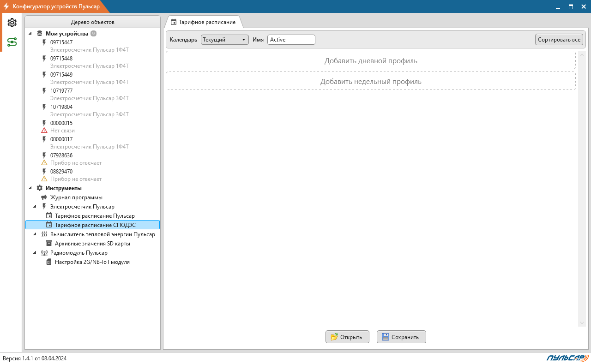Screen dimensions: 591x364
Task: Click the archive box icon of Архивные значения
Action: pyautogui.click(x=49, y=244)
